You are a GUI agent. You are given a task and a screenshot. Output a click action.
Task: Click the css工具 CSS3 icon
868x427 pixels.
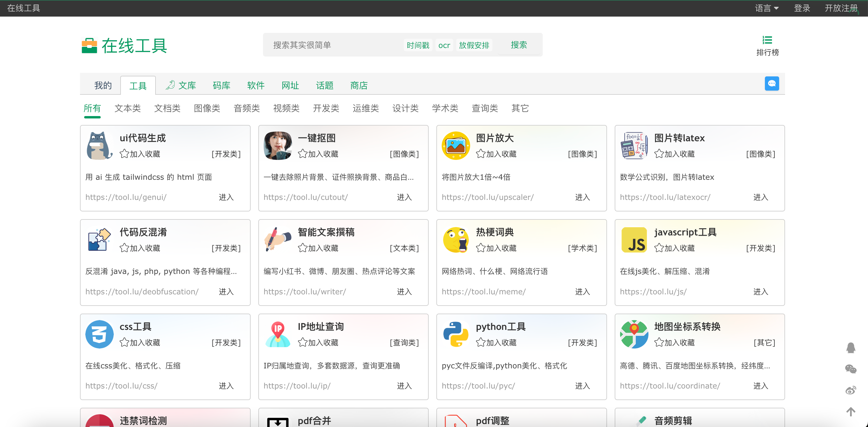click(x=100, y=334)
